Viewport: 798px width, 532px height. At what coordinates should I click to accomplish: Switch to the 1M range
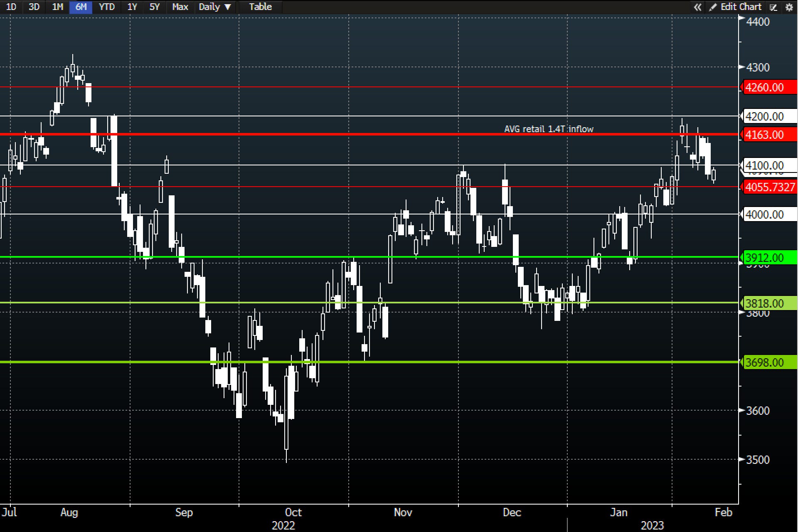pyautogui.click(x=58, y=7)
